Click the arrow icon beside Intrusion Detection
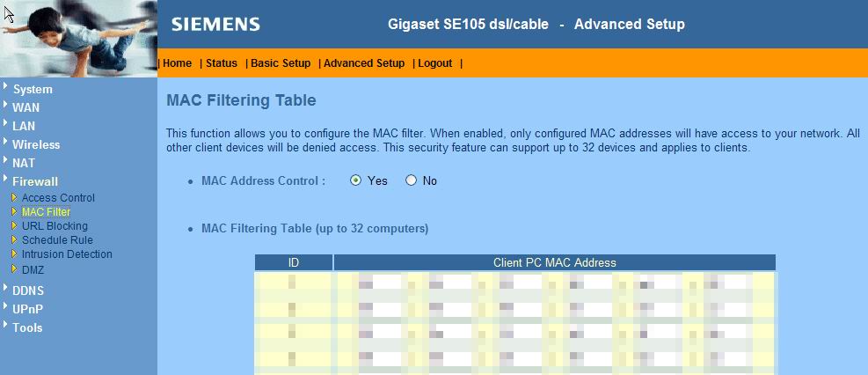Image resolution: width=868 pixels, height=375 pixels. pos(14,254)
